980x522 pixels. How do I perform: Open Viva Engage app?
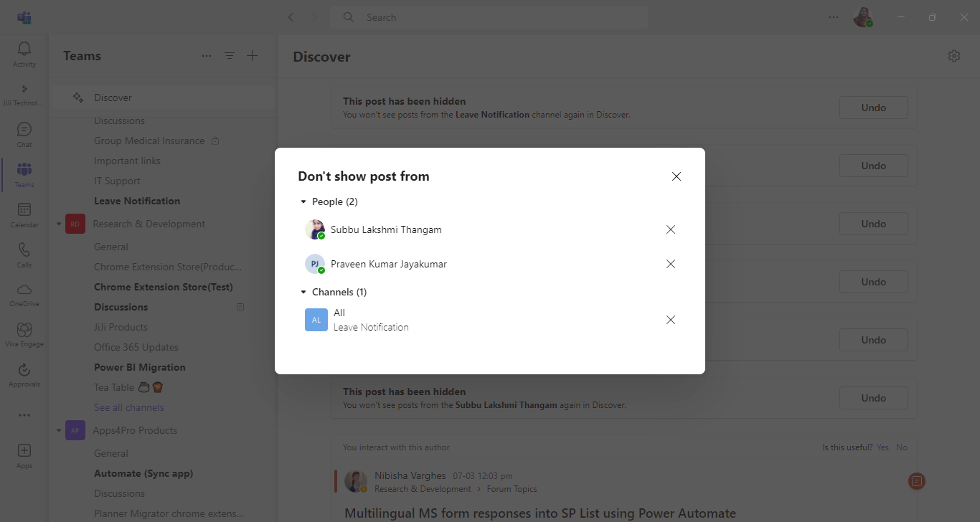pos(24,334)
